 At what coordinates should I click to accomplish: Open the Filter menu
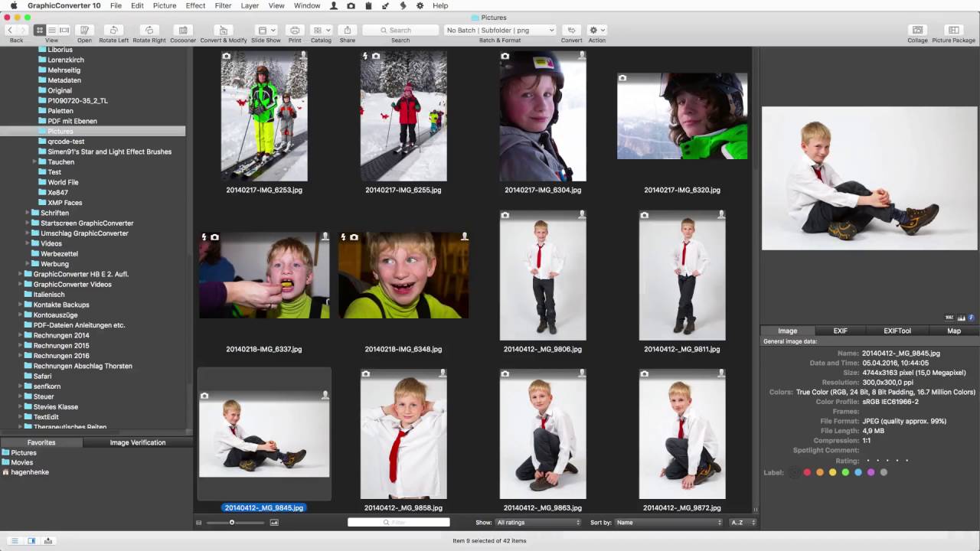coord(223,5)
